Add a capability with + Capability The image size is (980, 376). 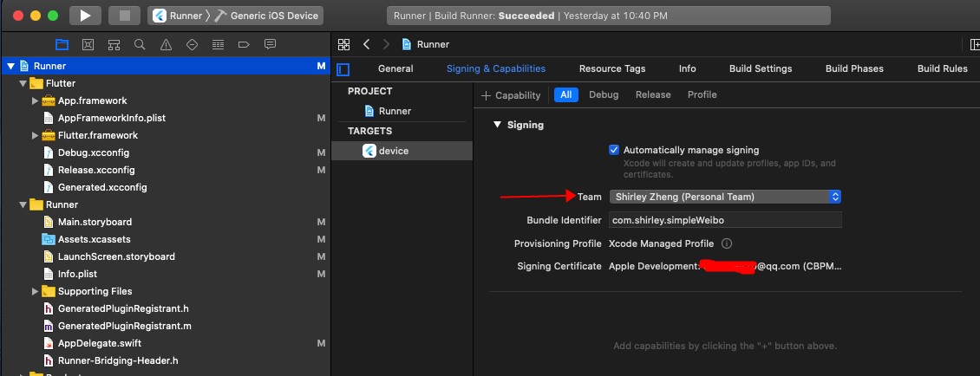point(511,95)
